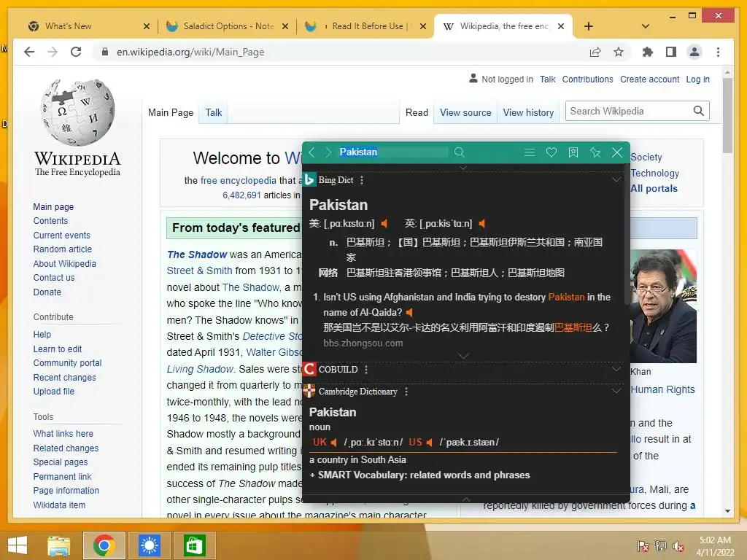
Task: Open Current events in sidebar
Action: [x=61, y=236]
